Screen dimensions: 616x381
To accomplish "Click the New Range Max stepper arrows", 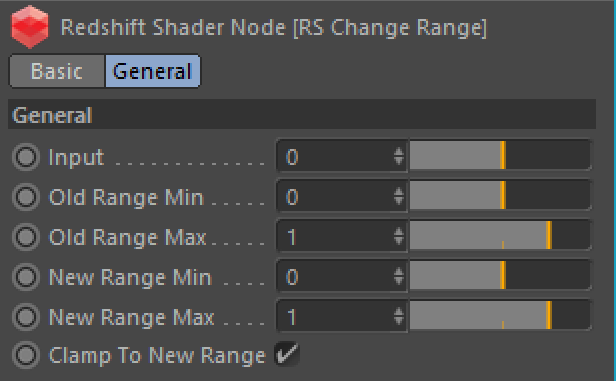I will pos(399,316).
